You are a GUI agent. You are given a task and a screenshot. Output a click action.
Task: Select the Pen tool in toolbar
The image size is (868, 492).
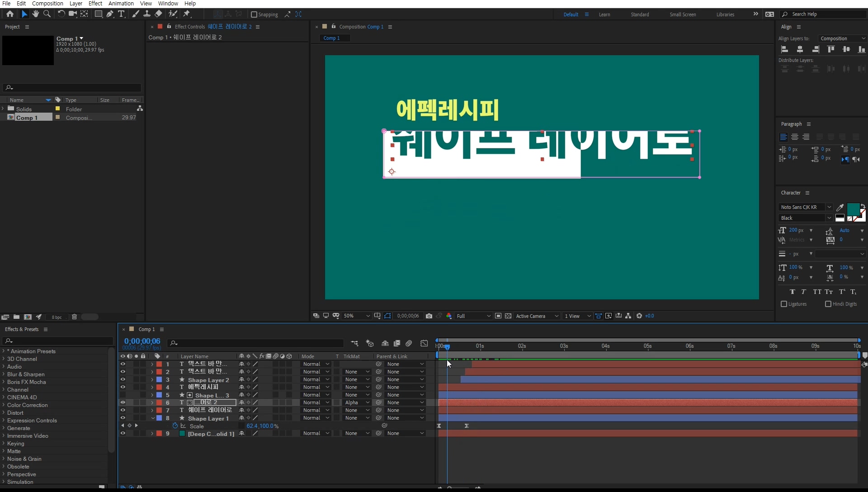(x=110, y=14)
